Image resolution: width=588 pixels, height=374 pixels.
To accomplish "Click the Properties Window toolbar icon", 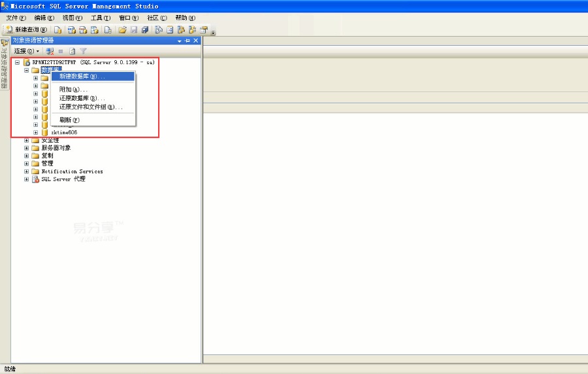I will [204, 29].
